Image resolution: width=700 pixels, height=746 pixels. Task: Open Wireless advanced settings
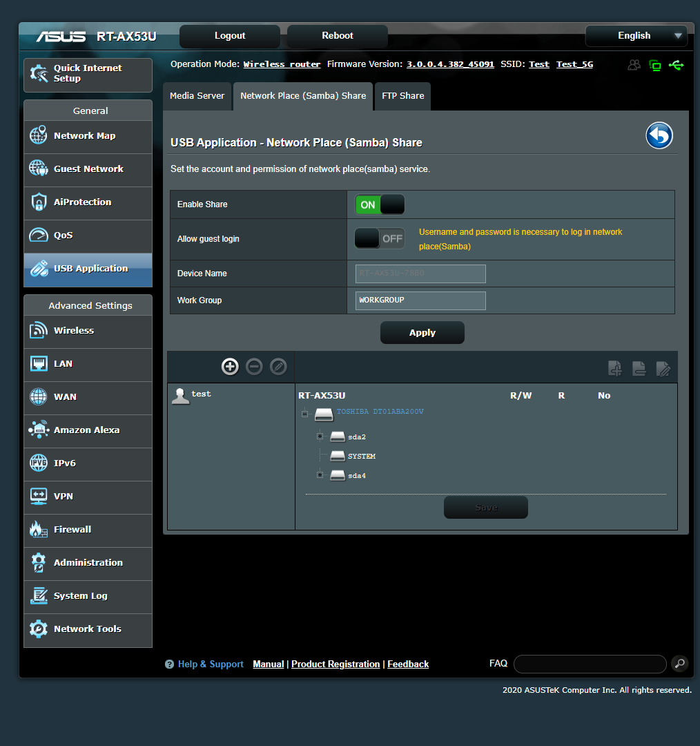coord(88,331)
